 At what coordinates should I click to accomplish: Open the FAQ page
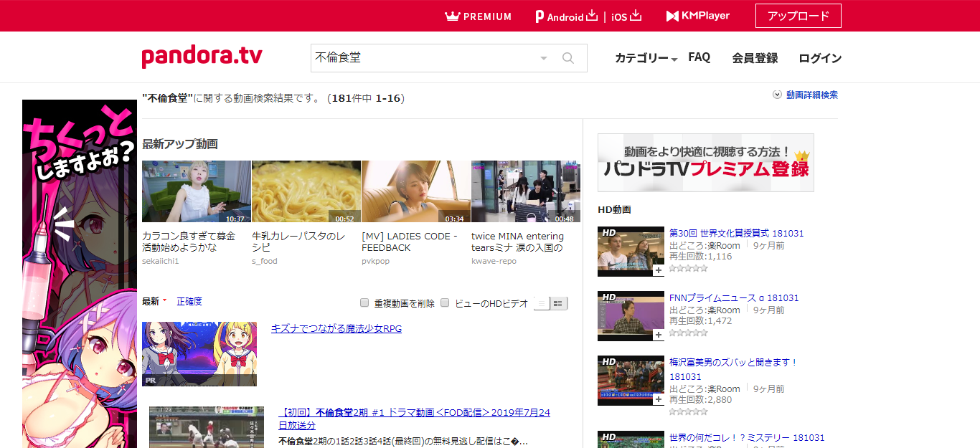tap(699, 57)
